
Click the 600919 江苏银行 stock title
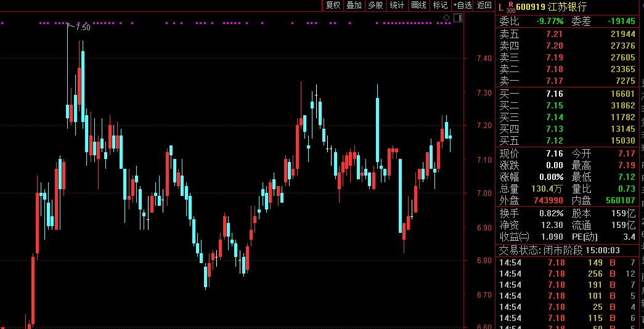point(551,7)
